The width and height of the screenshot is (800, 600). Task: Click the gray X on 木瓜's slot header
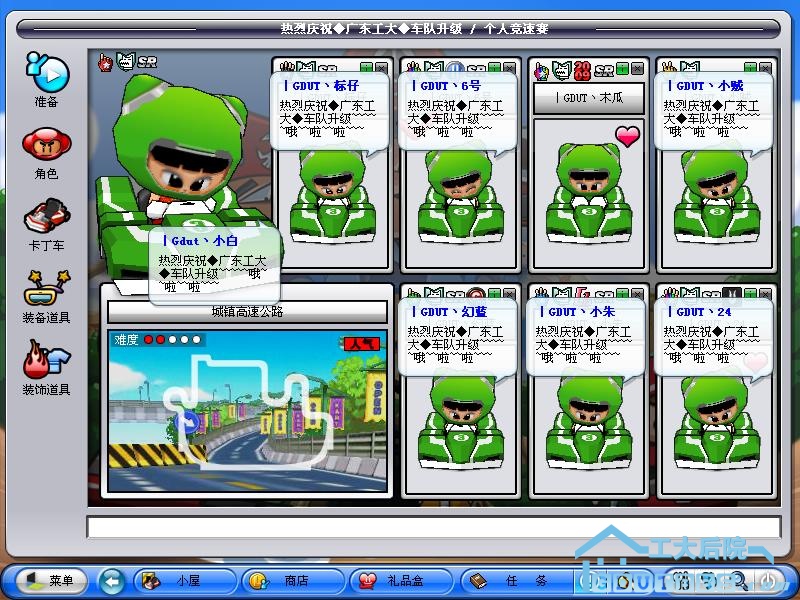[x=636, y=70]
